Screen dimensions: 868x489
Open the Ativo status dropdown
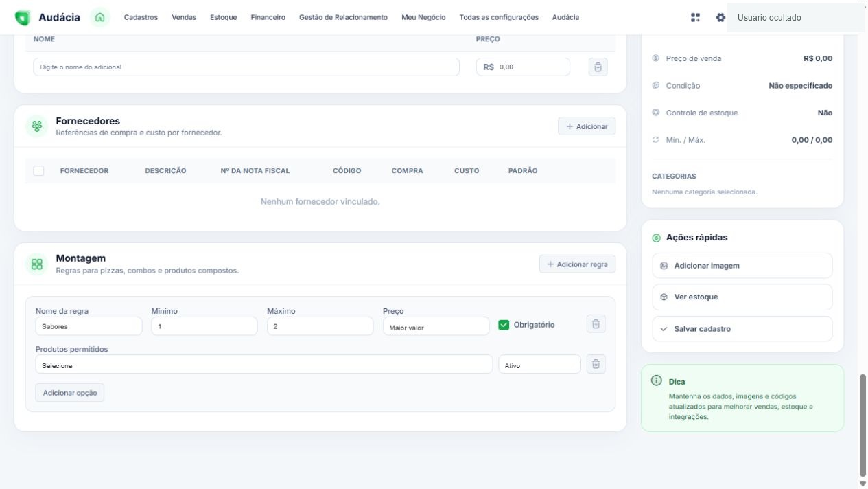click(540, 364)
